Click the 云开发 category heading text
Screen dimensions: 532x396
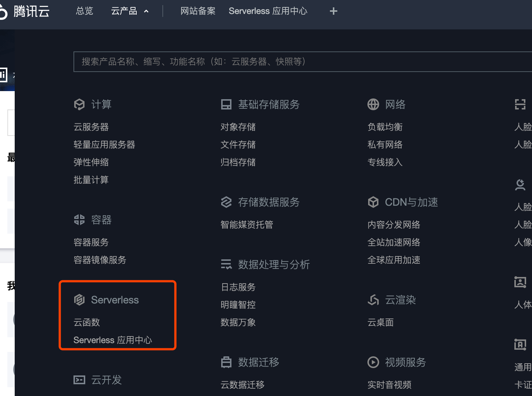coord(107,380)
